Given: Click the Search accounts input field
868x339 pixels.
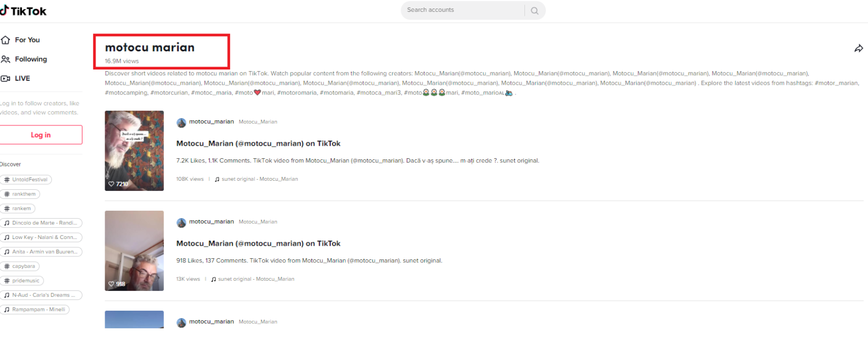Looking at the screenshot, I should 462,10.
